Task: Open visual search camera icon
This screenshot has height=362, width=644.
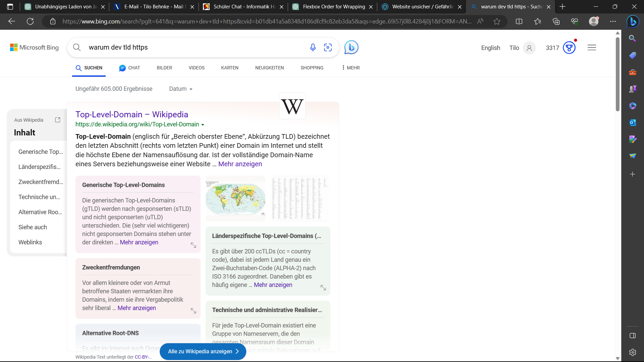Action: coord(328,48)
